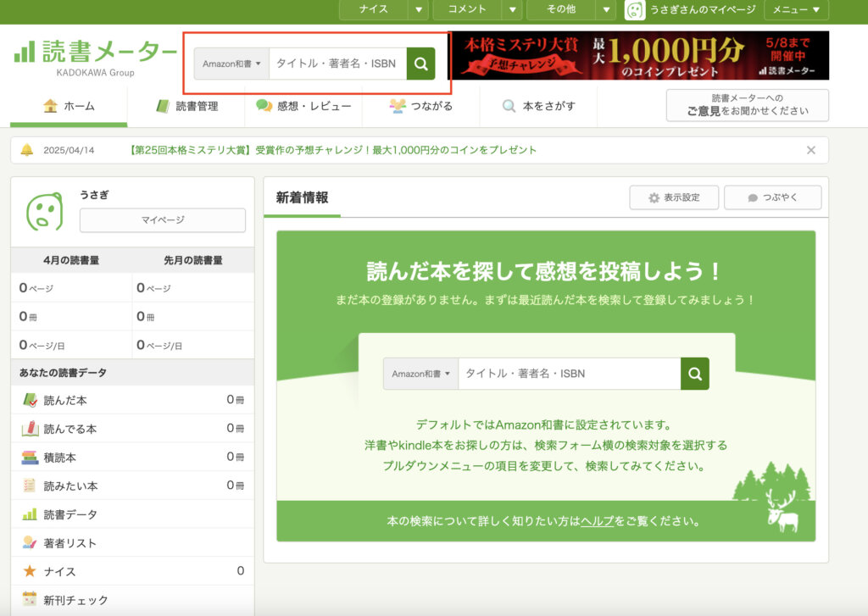Click the つぶやく button

coord(772,197)
